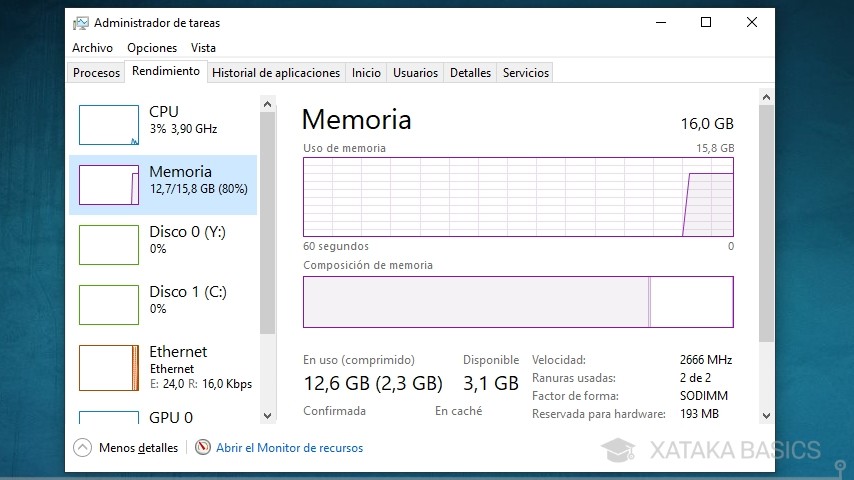Open the Disco 0 (Y:) graph
The image size is (854, 480).
pos(109,245)
